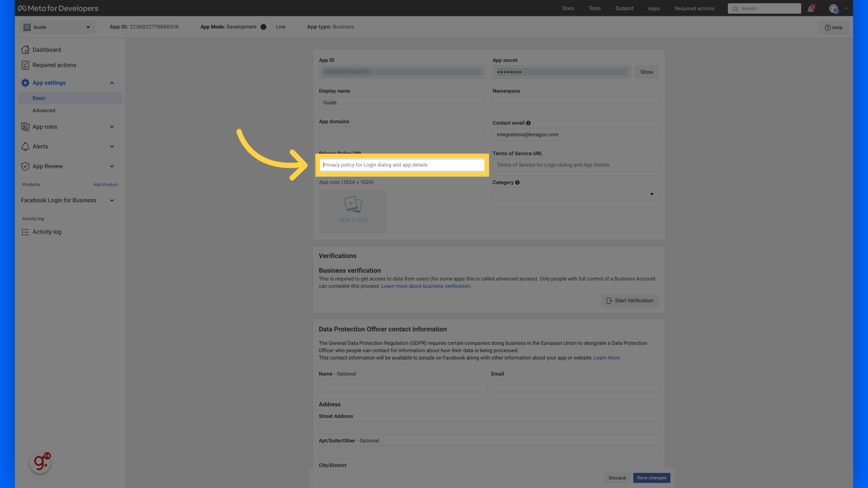
Task: Open the Tools menu
Action: (x=594, y=9)
